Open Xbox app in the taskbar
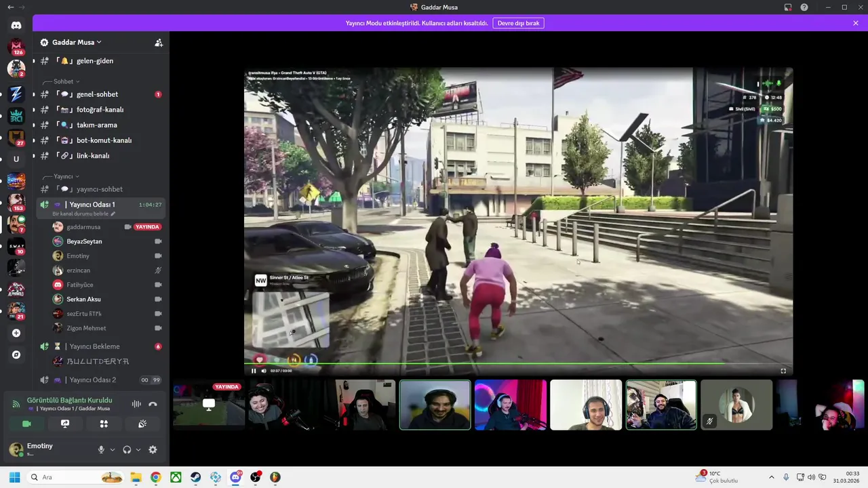Screen dimensions: 868x488 tap(176, 477)
